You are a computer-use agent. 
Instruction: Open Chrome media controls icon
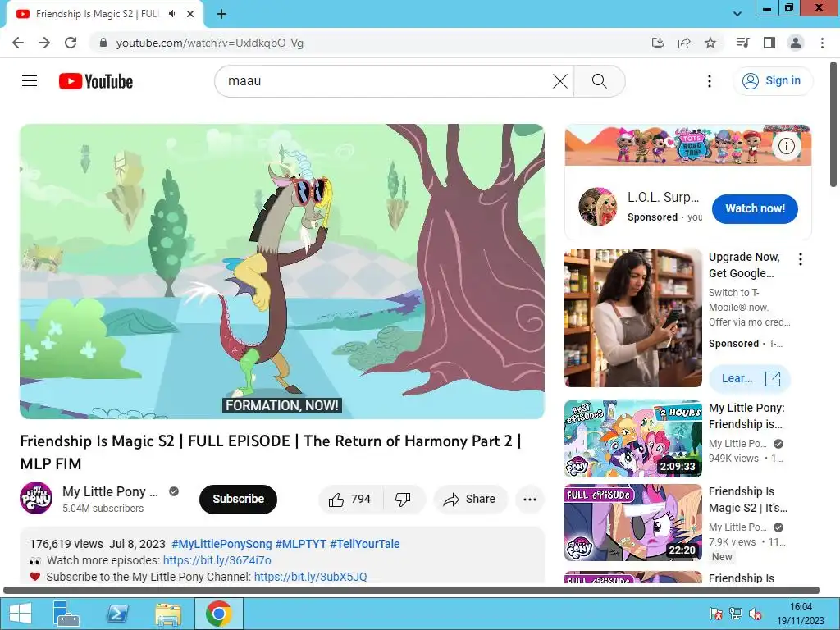tap(742, 43)
